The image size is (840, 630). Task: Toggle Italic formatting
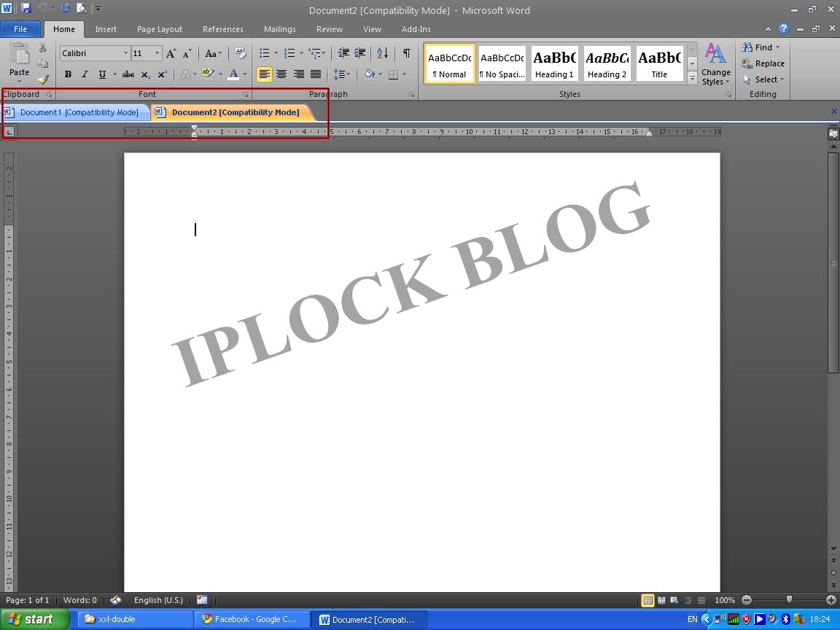pyautogui.click(x=85, y=74)
